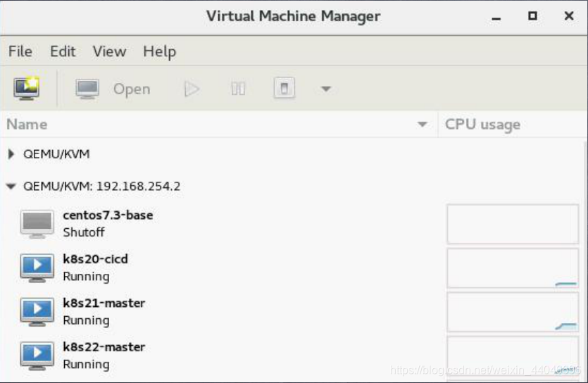588x383 pixels.
Task: Select the k8s21-master virtual machine
Action: (104, 303)
